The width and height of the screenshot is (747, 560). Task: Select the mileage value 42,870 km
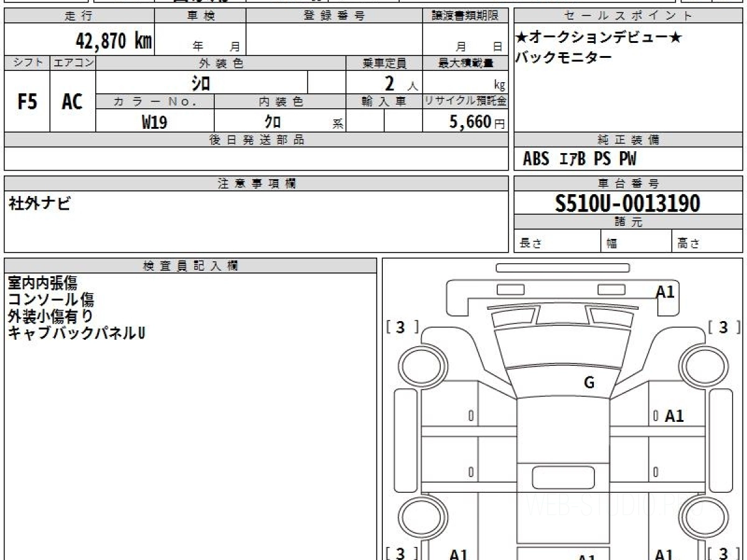pyautogui.click(x=114, y=41)
